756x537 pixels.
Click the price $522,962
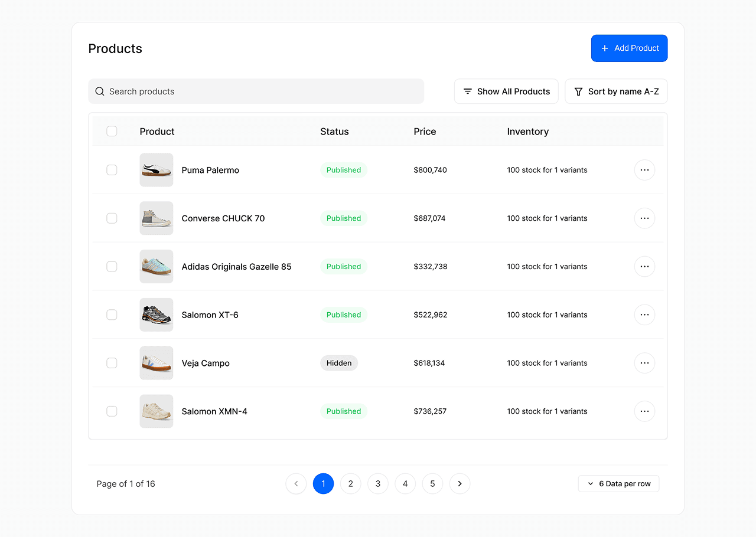point(431,315)
